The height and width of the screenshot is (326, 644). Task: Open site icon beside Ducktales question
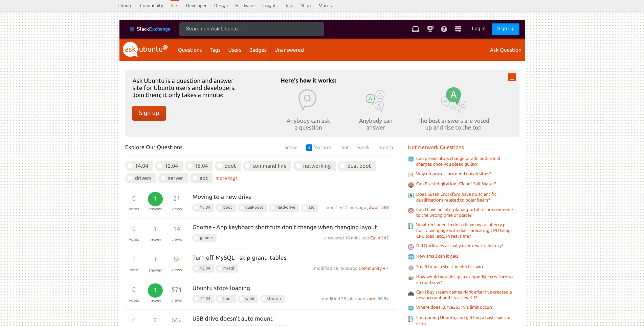pyautogui.click(x=411, y=247)
